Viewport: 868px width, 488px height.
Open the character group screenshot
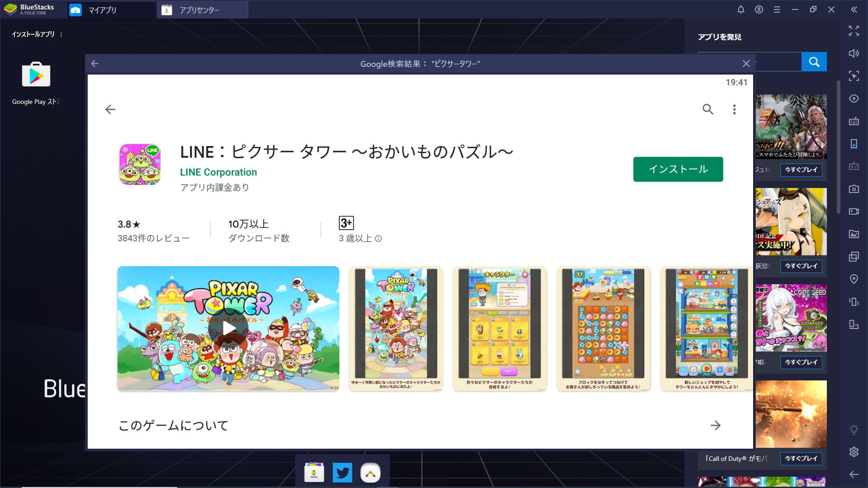[396, 328]
